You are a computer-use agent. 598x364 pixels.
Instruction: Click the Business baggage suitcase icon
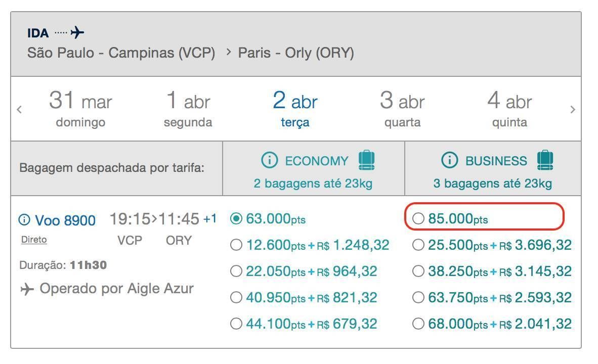(x=545, y=160)
